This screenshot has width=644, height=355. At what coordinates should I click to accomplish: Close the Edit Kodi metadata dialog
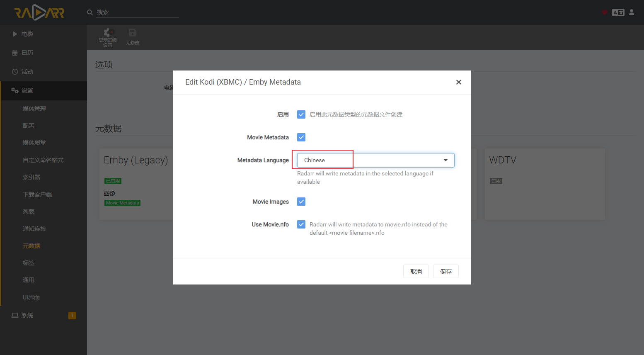(x=459, y=82)
